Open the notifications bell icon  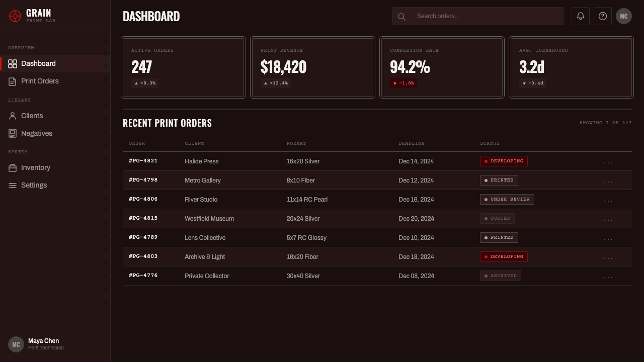(x=581, y=16)
